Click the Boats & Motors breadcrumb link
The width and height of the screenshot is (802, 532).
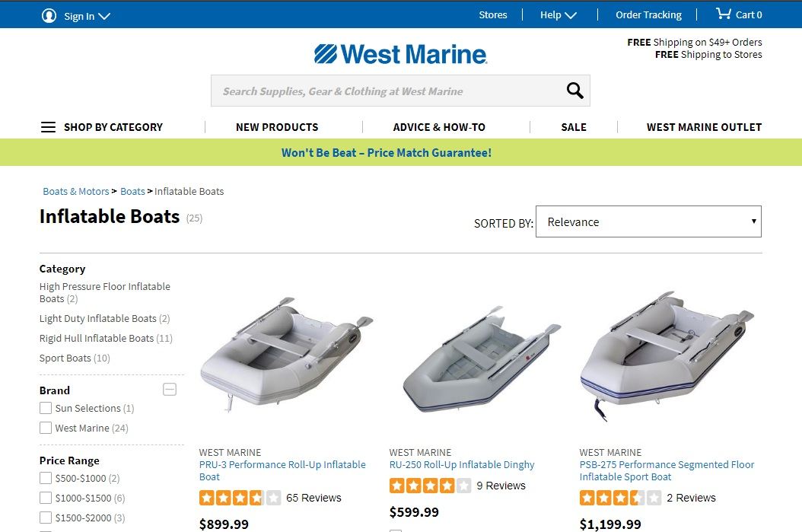click(76, 191)
